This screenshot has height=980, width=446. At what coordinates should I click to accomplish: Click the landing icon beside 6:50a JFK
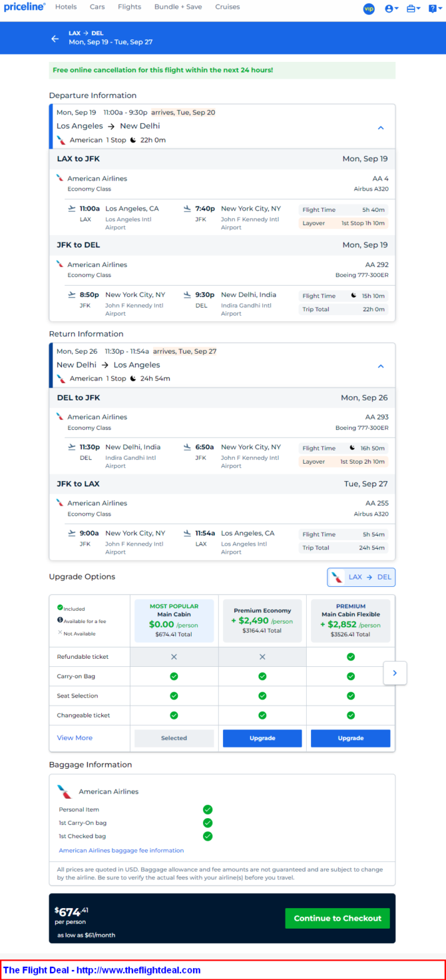pyautogui.click(x=188, y=447)
